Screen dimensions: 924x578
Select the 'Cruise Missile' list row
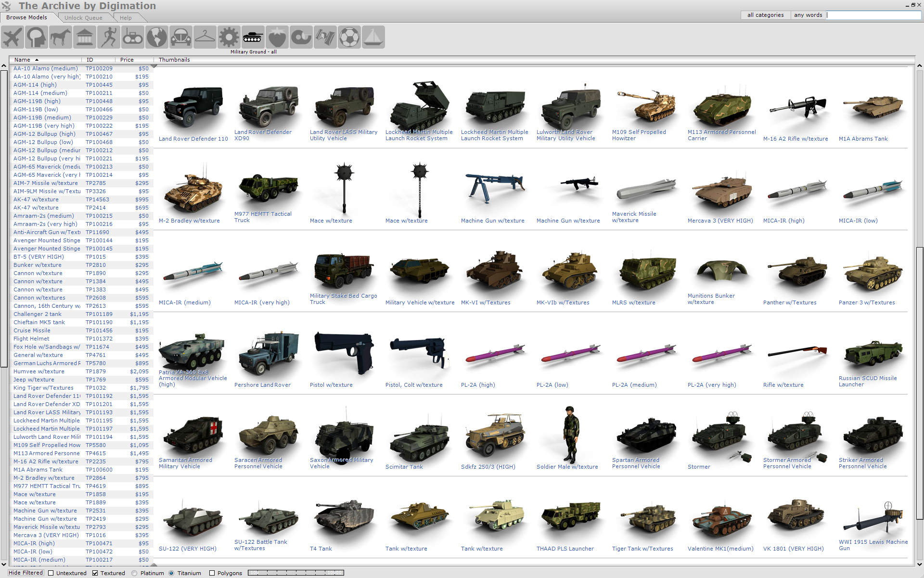tap(81, 330)
